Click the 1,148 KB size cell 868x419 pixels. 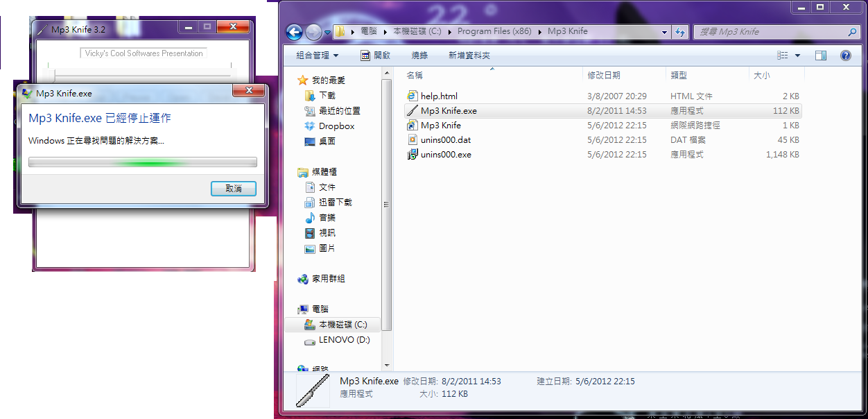(x=783, y=154)
